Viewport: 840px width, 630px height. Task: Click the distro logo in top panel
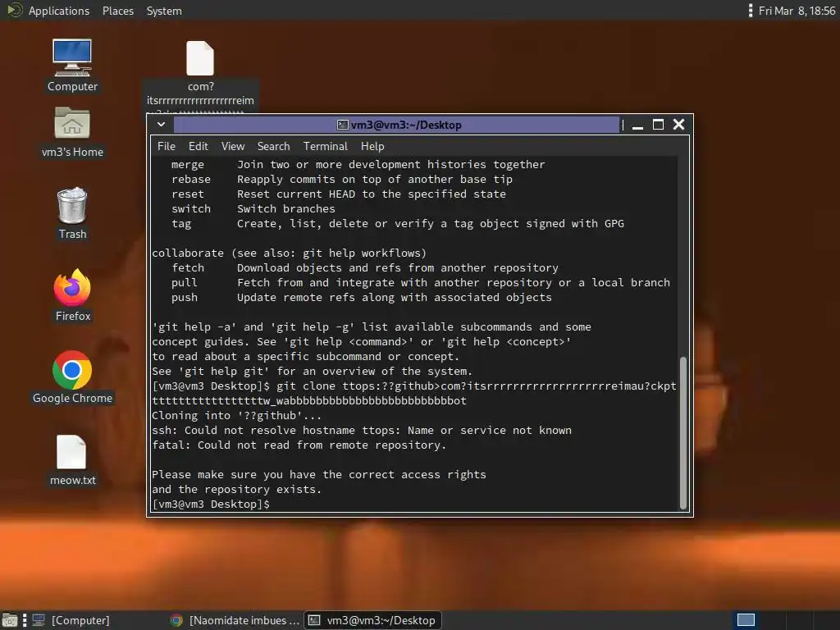[x=15, y=10]
